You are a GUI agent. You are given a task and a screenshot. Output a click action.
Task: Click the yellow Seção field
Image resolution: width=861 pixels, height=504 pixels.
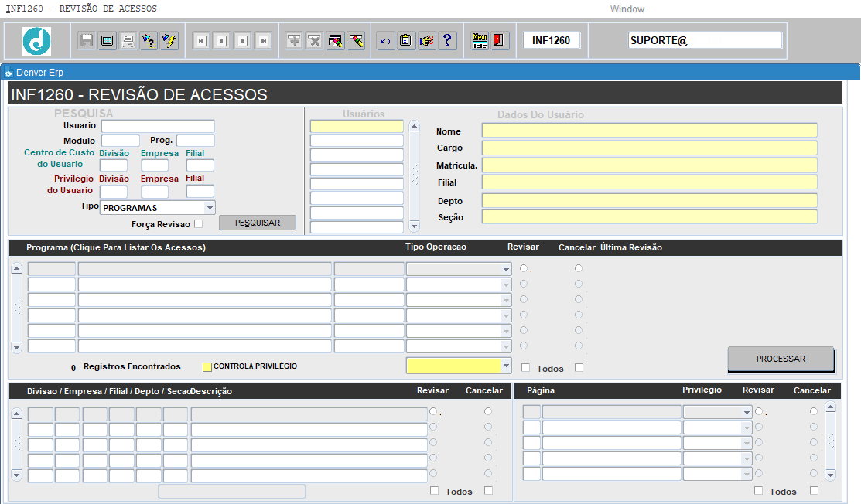click(650, 216)
